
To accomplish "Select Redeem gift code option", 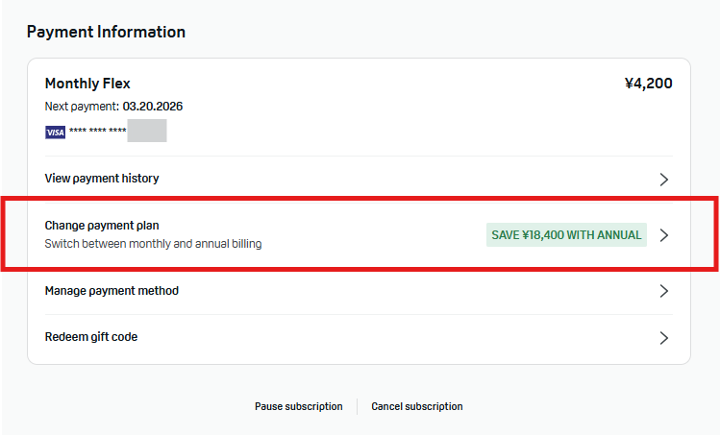I will click(91, 337).
